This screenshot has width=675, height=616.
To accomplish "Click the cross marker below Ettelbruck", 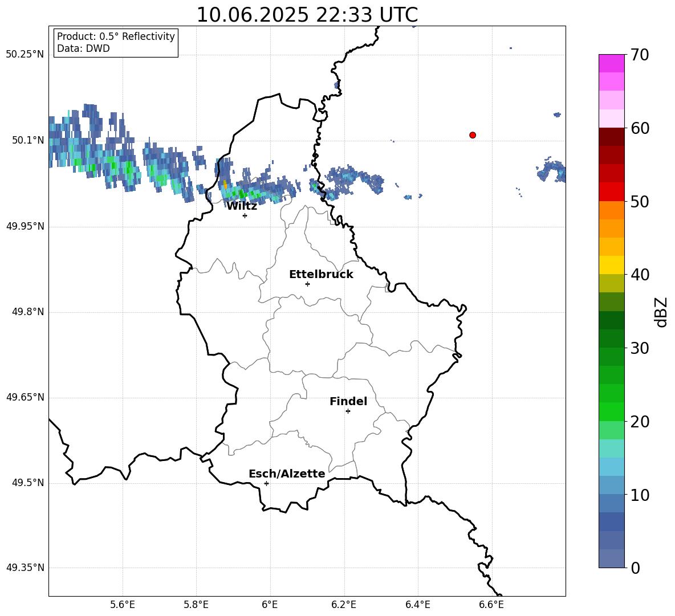I will (x=307, y=284).
